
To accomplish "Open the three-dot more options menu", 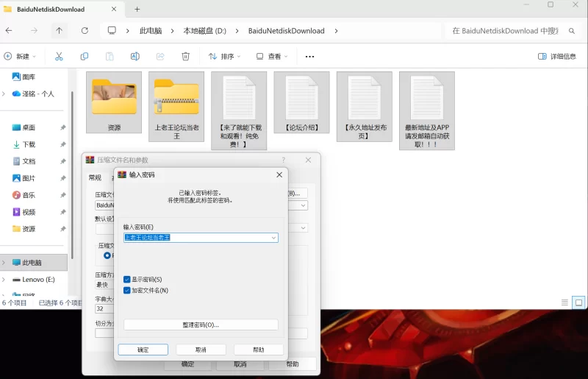I will [x=309, y=56].
